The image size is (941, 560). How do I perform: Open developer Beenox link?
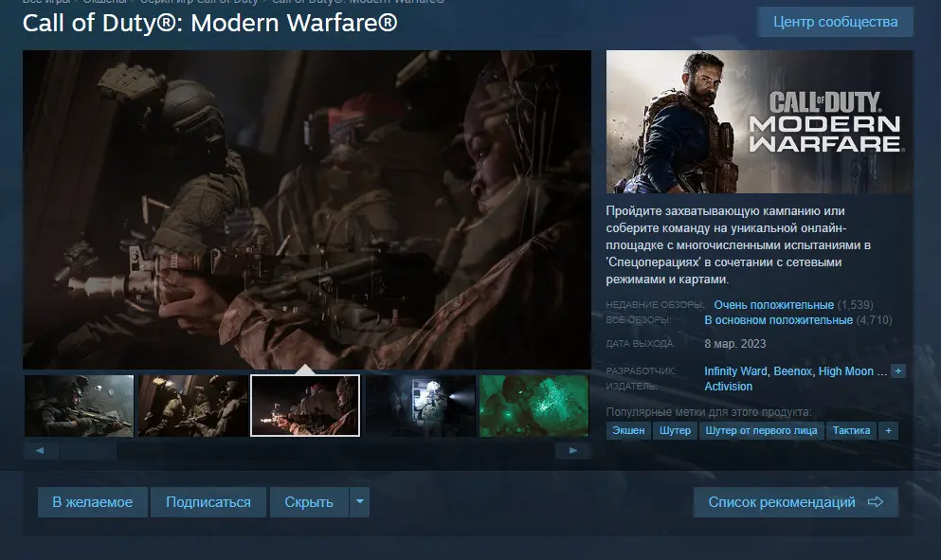pos(792,370)
